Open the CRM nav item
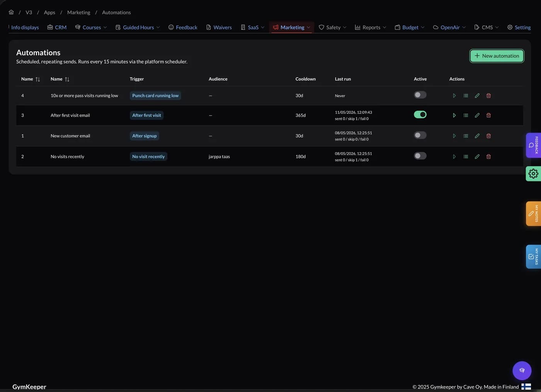541x392 pixels. 57,27
